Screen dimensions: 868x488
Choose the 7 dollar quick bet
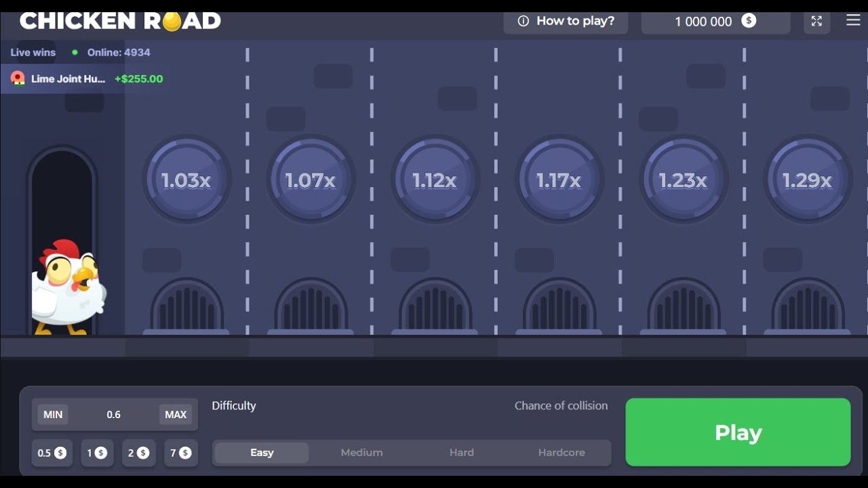pyautogui.click(x=181, y=453)
